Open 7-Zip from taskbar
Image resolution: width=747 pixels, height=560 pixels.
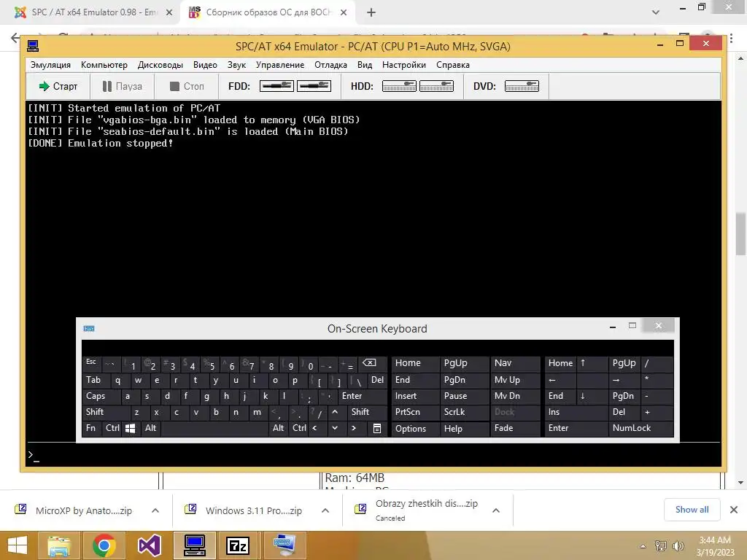click(238, 545)
